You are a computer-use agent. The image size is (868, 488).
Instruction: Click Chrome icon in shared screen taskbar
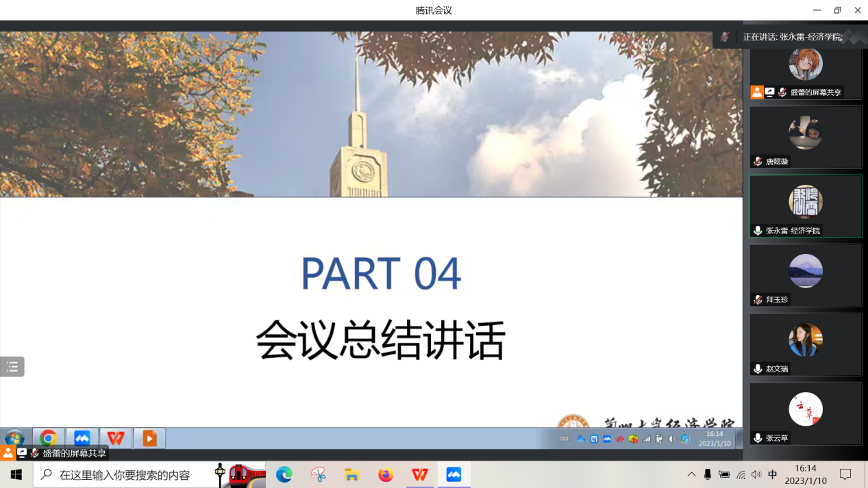pos(48,438)
